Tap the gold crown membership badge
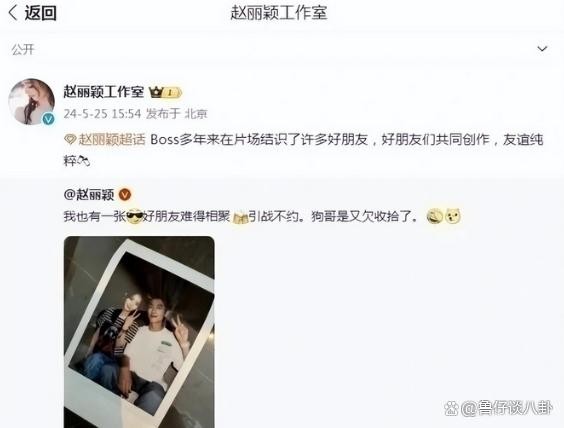This screenshot has height=428, width=564. point(165,92)
